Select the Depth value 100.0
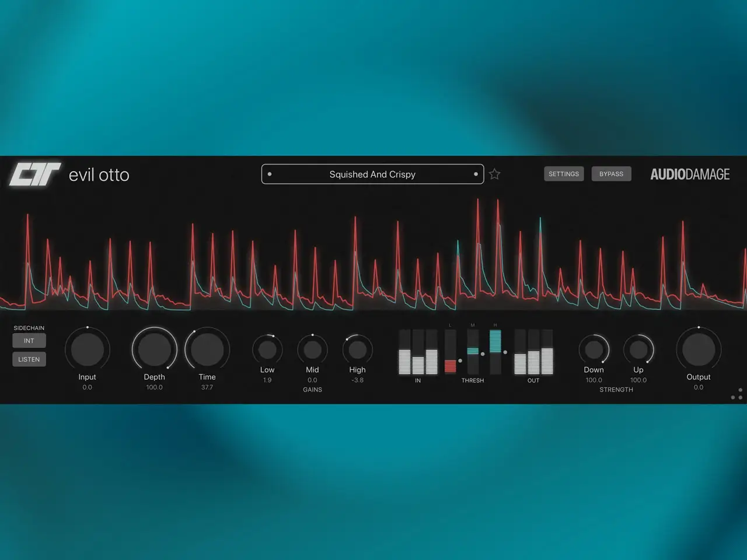747x560 pixels. click(x=155, y=387)
